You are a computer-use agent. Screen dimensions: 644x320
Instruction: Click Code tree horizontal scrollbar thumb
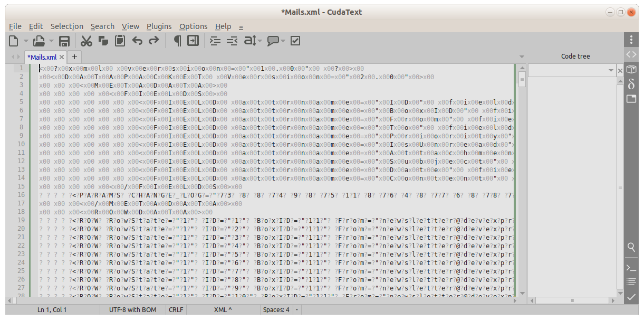point(572,300)
